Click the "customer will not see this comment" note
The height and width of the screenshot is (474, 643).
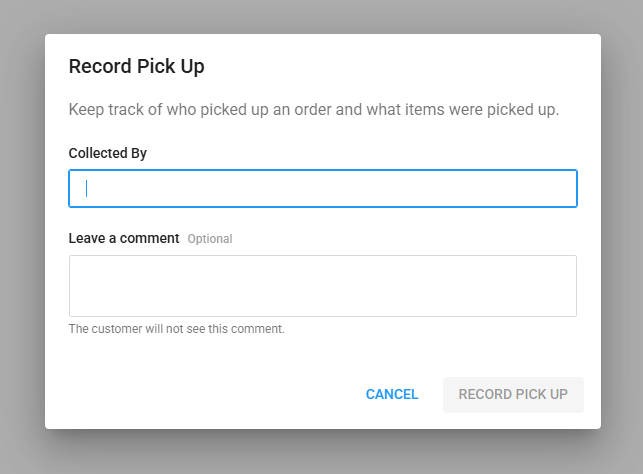(177, 329)
